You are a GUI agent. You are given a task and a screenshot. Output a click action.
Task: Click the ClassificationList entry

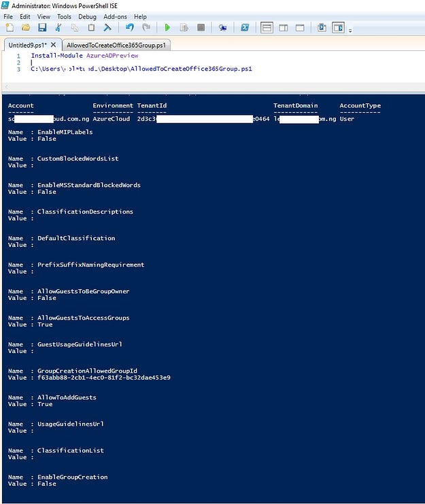(71, 451)
